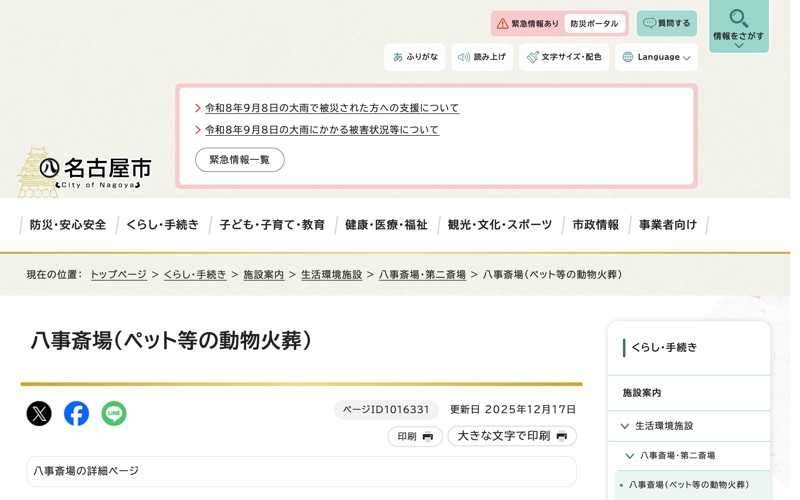This screenshot has height=500, width=800.
Task: Open 事業者向け menu
Action: (x=667, y=224)
